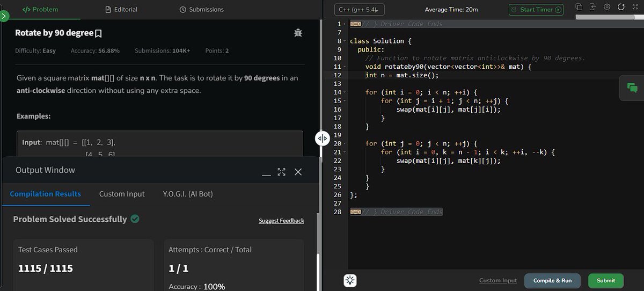This screenshot has width=644, height=291.
Task: Click the Input: mat[][] example box
Action: 160,144
